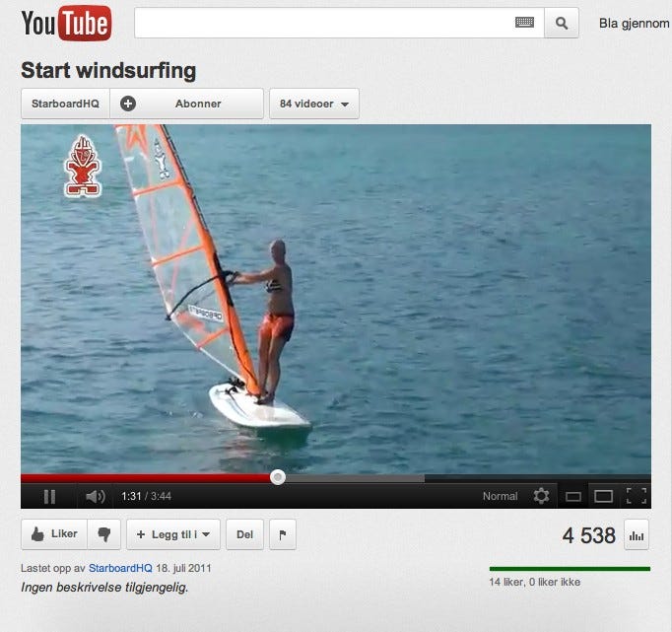672x632 pixels.
Task: Mute the video volume speaker icon
Action: pos(96,497)
